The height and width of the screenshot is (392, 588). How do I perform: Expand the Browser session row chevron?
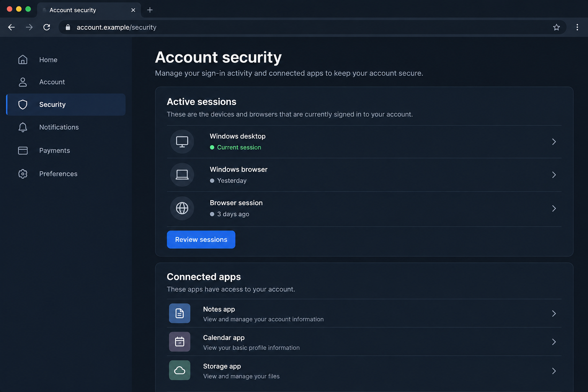pos(554,208)
